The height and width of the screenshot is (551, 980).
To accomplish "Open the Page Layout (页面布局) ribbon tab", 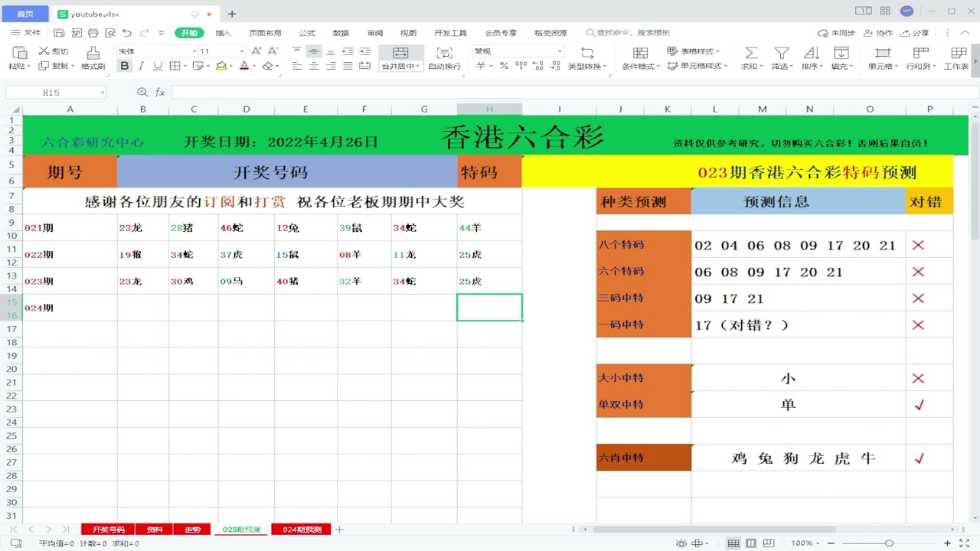I will (x=265, y=33).
